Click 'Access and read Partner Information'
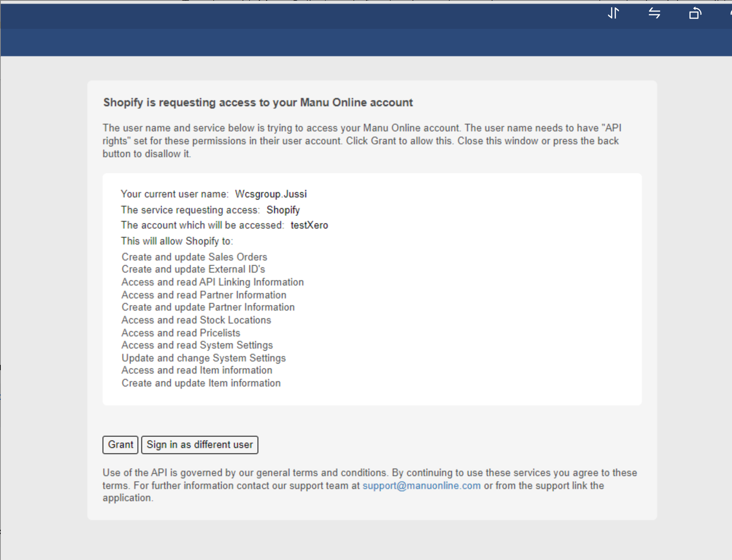The width and height of the screenshot is (732, 560). 204,295
